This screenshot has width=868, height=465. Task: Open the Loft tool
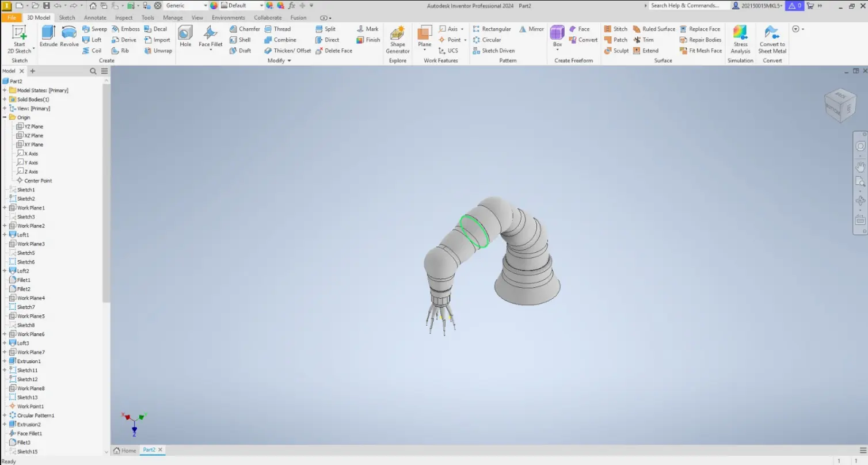click(93, 40)
